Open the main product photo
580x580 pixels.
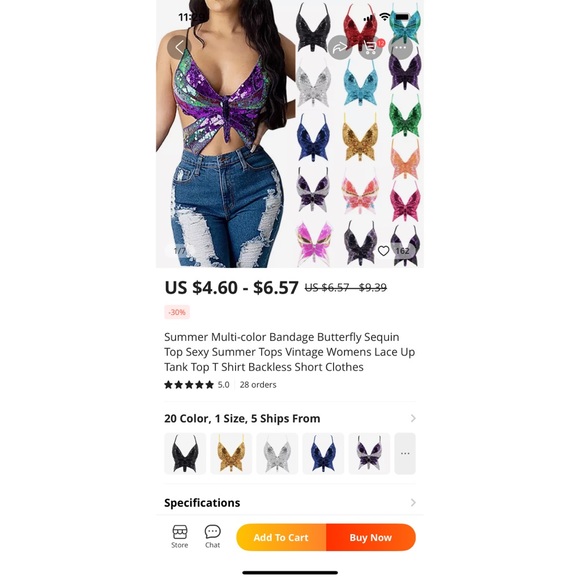[x=290, y=134]
